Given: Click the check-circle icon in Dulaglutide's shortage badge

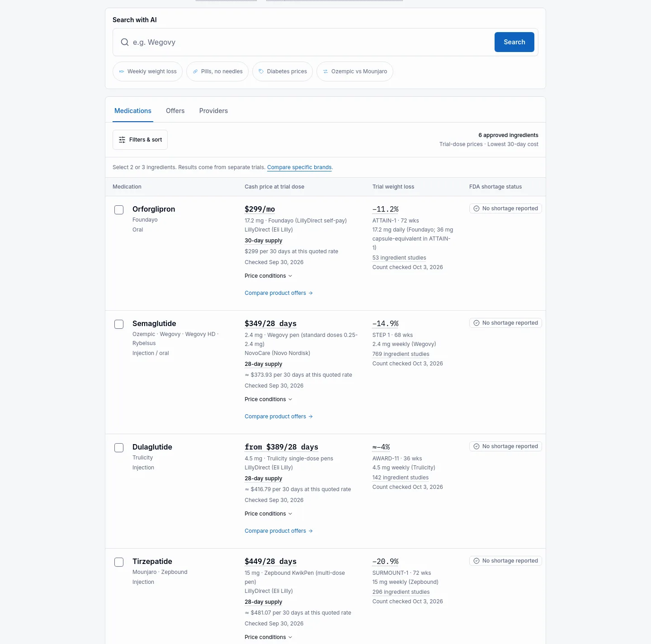Looking at the screenshot, I should pyautogui.click(x=476, y=446).
